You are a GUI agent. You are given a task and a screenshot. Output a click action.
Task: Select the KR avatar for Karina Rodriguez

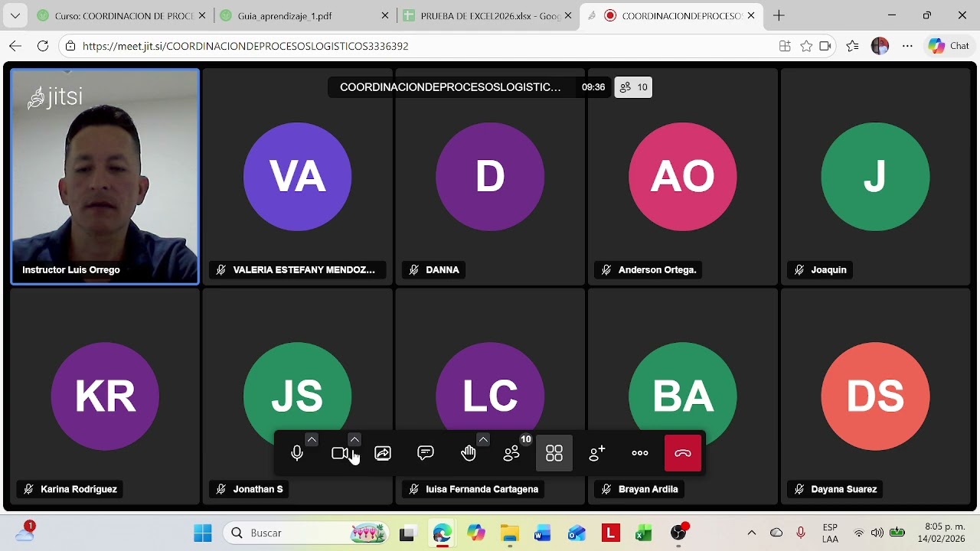pos(105,396)
